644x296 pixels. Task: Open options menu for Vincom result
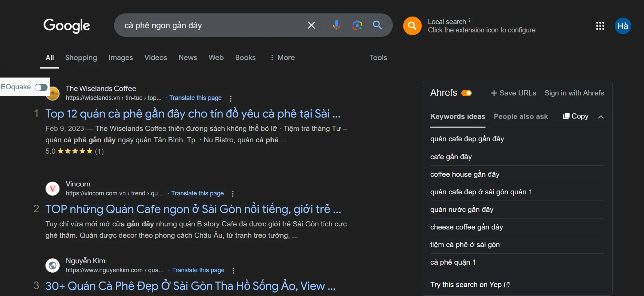(233, 194)
